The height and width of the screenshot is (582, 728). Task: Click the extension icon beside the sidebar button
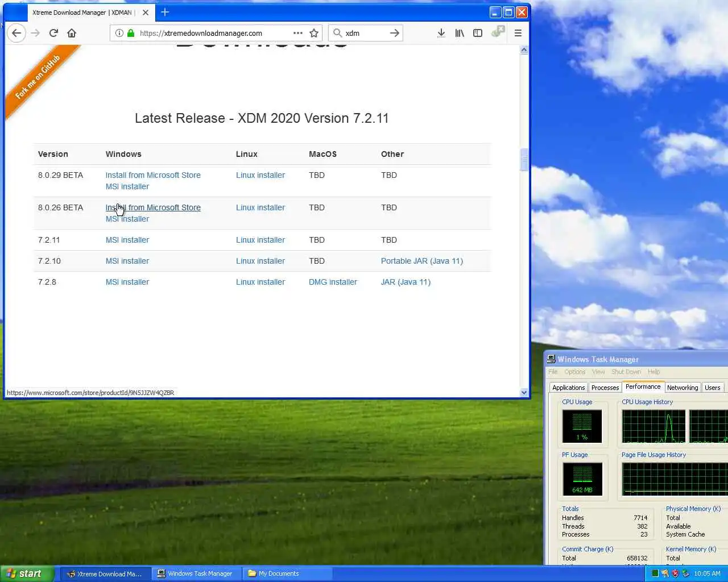tap(498, 32)
